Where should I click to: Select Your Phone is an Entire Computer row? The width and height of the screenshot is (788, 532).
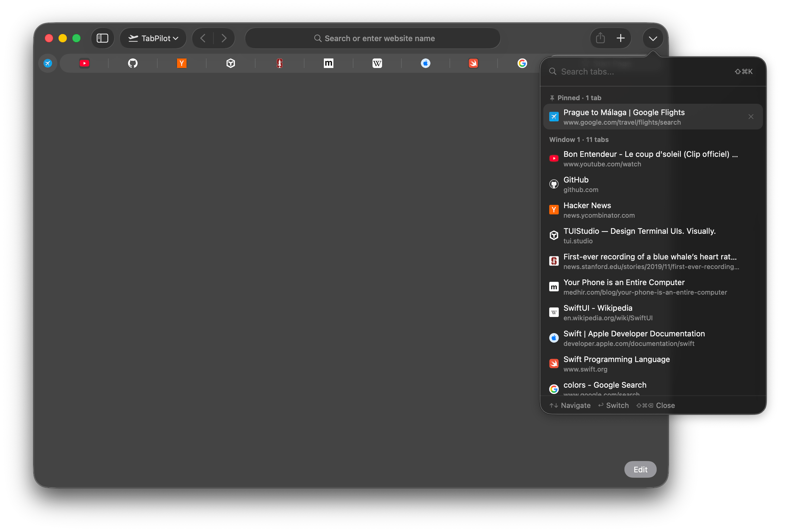coord(652,287)
